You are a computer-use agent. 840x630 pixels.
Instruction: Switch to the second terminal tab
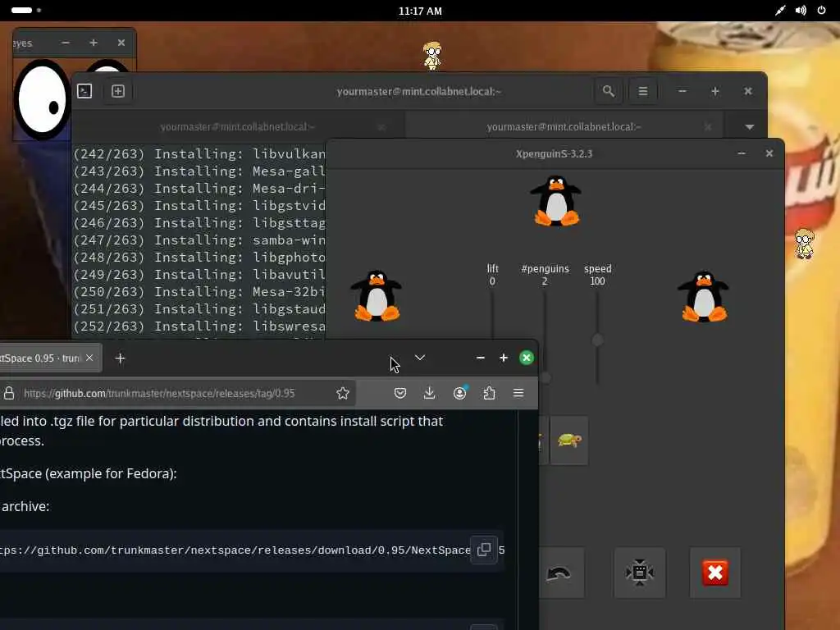pos(564,127)
